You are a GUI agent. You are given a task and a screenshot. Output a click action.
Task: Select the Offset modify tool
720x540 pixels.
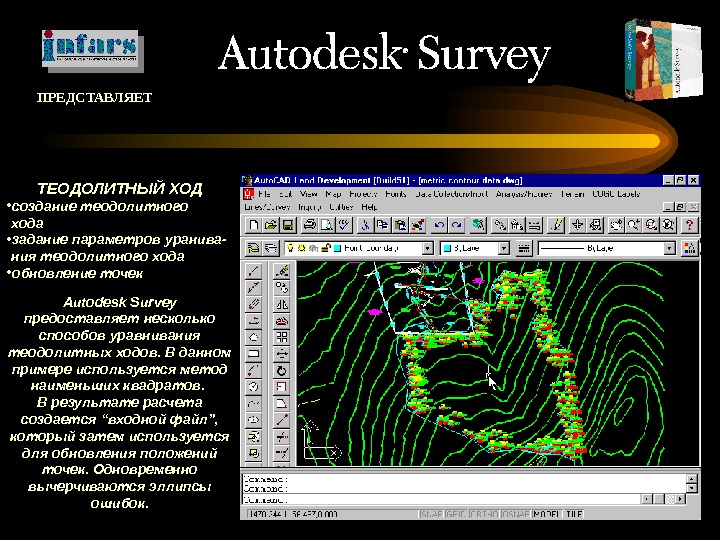click(282, 321)
